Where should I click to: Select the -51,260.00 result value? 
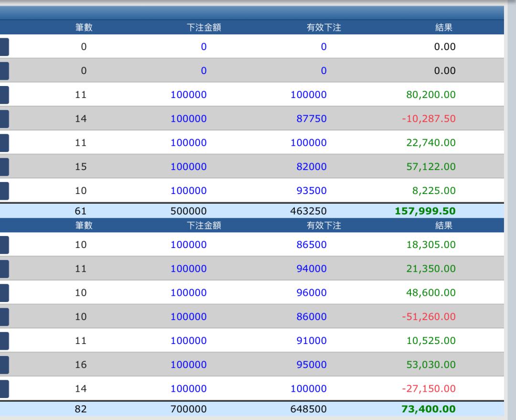429,317
